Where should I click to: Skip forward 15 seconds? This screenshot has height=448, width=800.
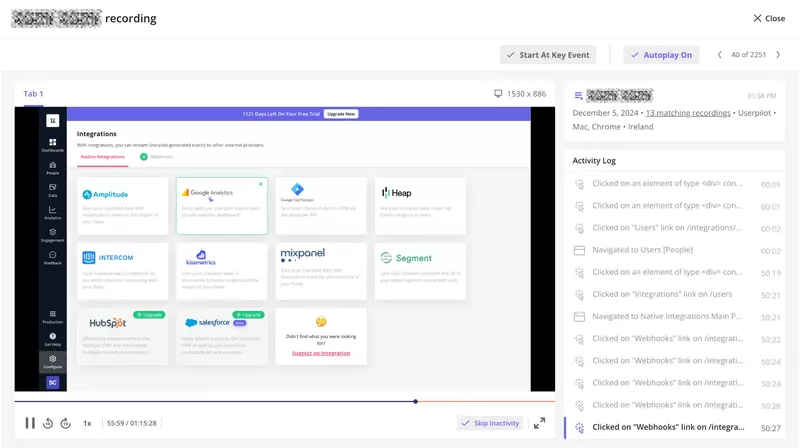(x=65, y=423)
